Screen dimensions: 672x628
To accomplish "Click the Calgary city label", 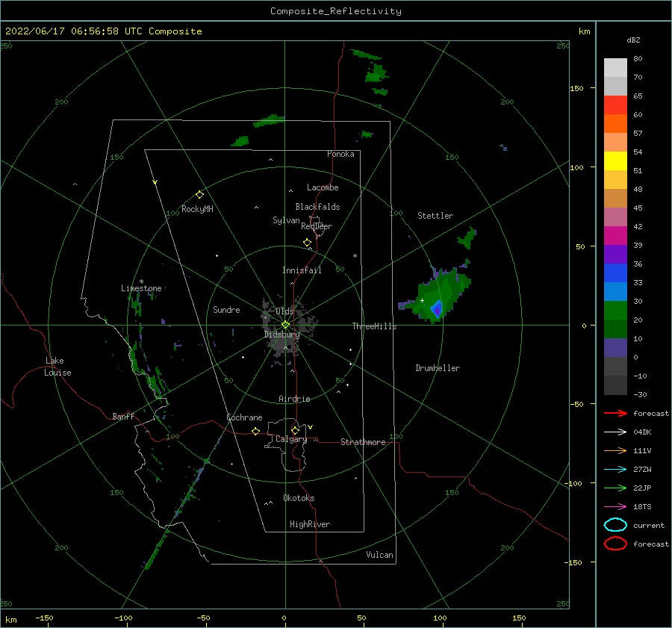I will (291, 439).
